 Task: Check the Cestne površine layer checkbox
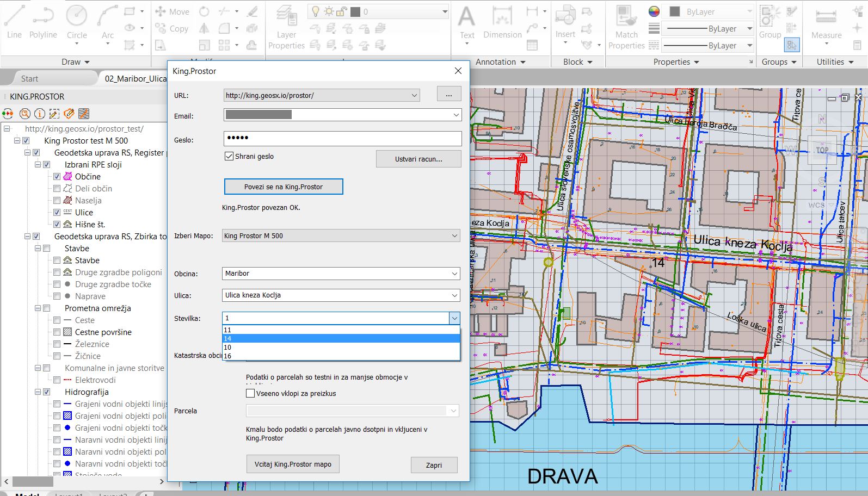[x=57, y=332]
